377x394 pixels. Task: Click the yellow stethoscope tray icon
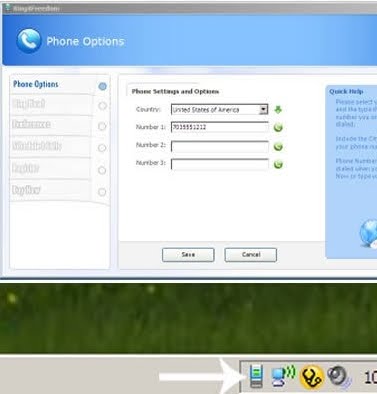click(312, 377)
